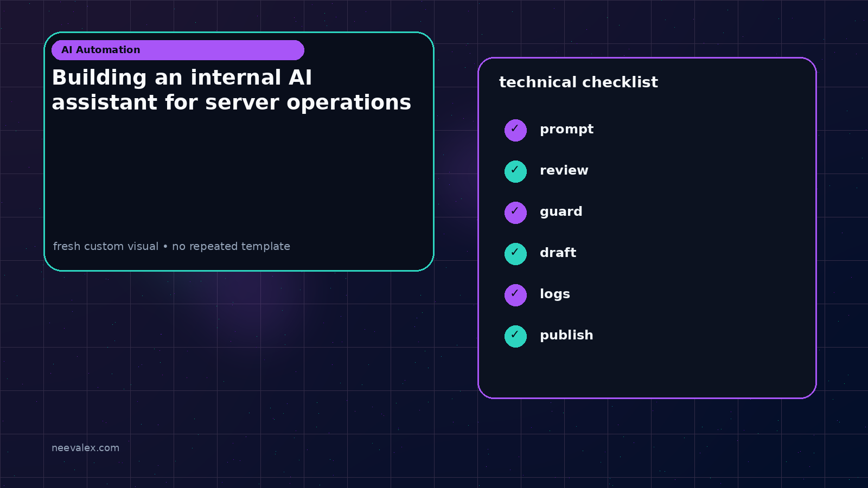Select the 'logs' checklist label
This screenshot has width=868, height=488.
(x=554, y=294)
